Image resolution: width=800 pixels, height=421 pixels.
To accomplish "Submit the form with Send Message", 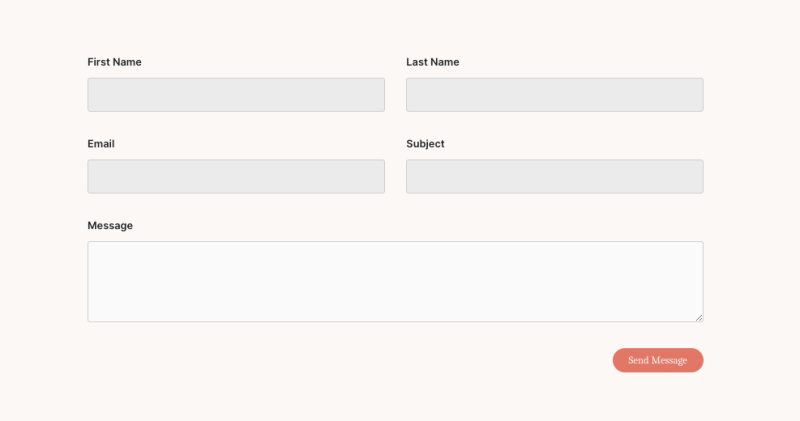I will (x=657, y=360).
